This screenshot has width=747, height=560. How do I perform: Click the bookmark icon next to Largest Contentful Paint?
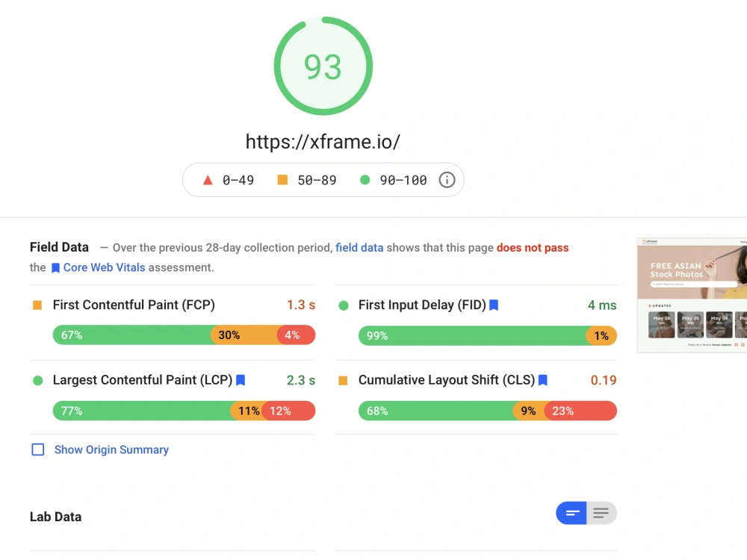pyautogui.click(x=241, y=380)
